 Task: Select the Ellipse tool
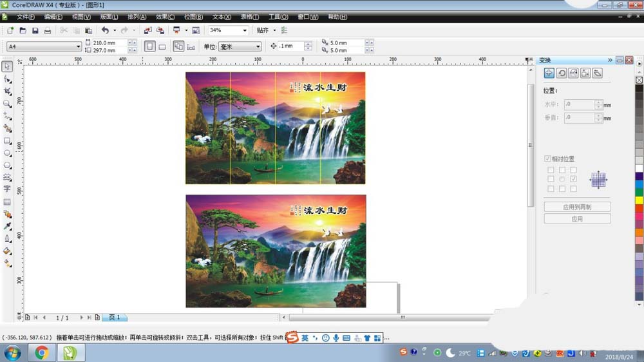pos(7,153)
